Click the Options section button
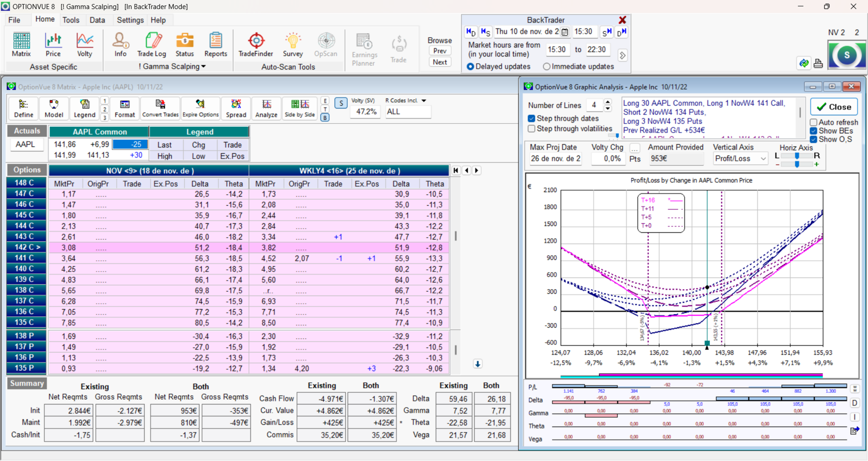This screenshot has width=868, height=461. pyautogui.click(x=27, y=170)
